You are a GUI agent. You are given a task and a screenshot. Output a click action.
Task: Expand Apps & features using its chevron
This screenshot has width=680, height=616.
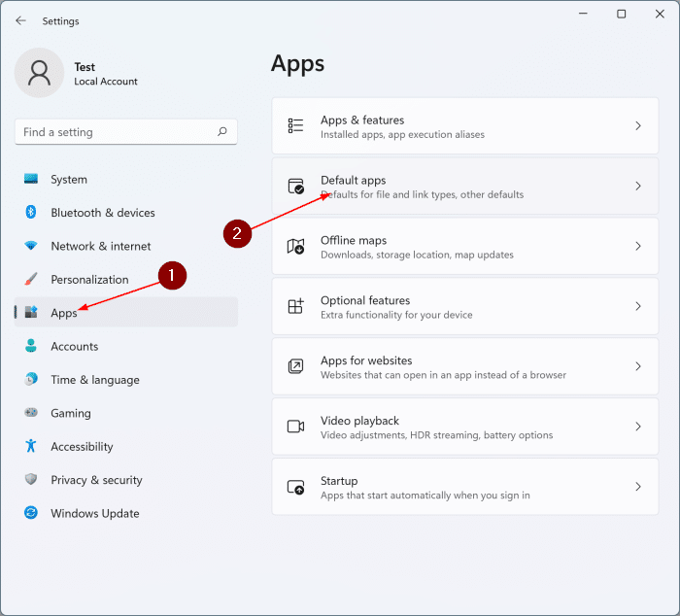638,125
